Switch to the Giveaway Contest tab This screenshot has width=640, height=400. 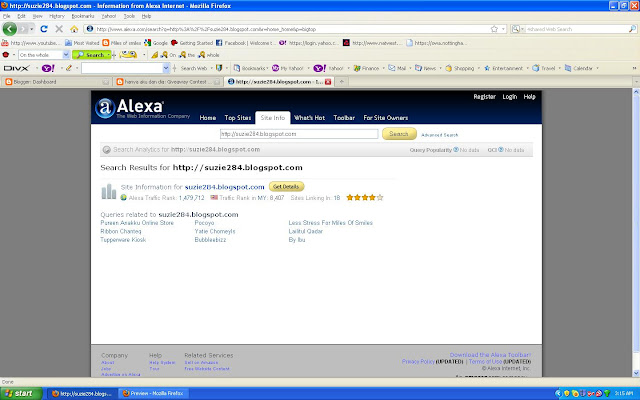[168, 82]
